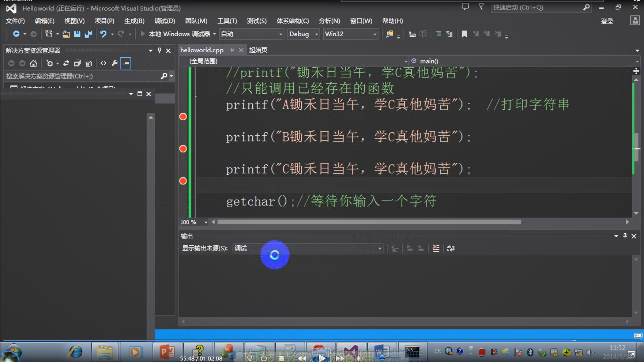Expand Output panel window options arrow
Image resolution: width=644 pixels, height=362 pixels.
coord(616,236)
